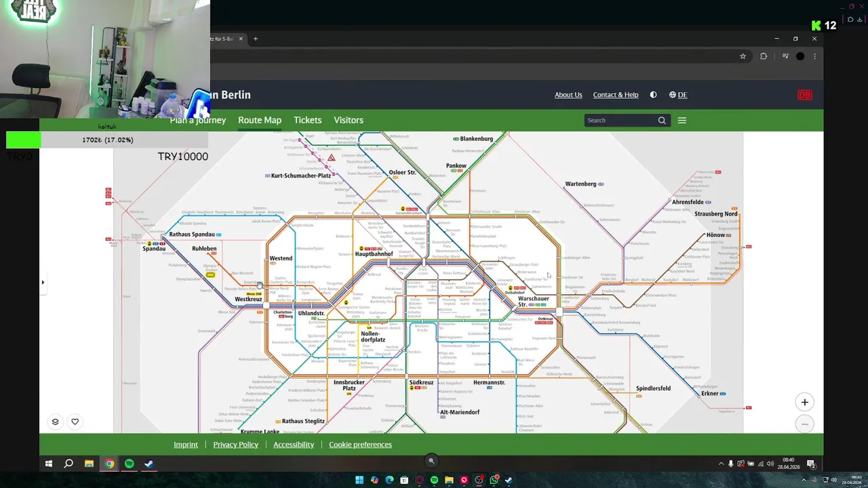Click the Kurt-Schumacher-Platz station label
The width and height of the screenshot is (868, 488).
301,176
